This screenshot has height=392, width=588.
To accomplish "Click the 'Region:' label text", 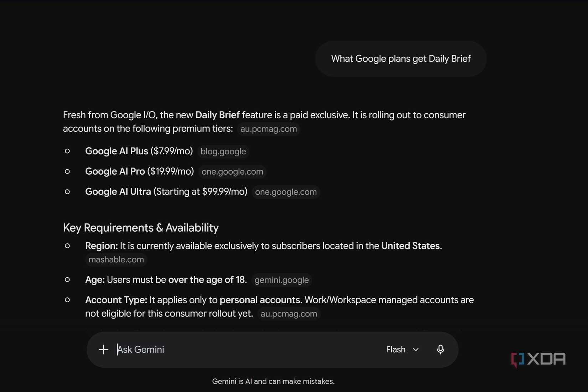I will point(102,246).
